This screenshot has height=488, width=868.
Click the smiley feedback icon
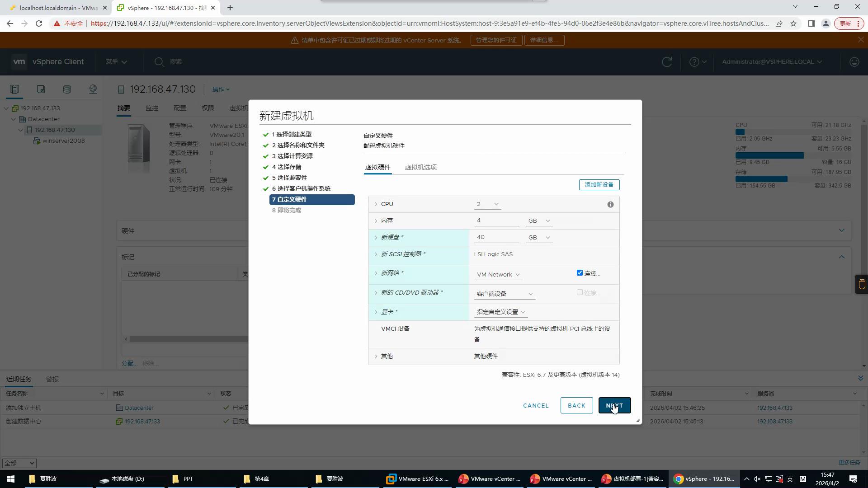(x=854, y=62)
